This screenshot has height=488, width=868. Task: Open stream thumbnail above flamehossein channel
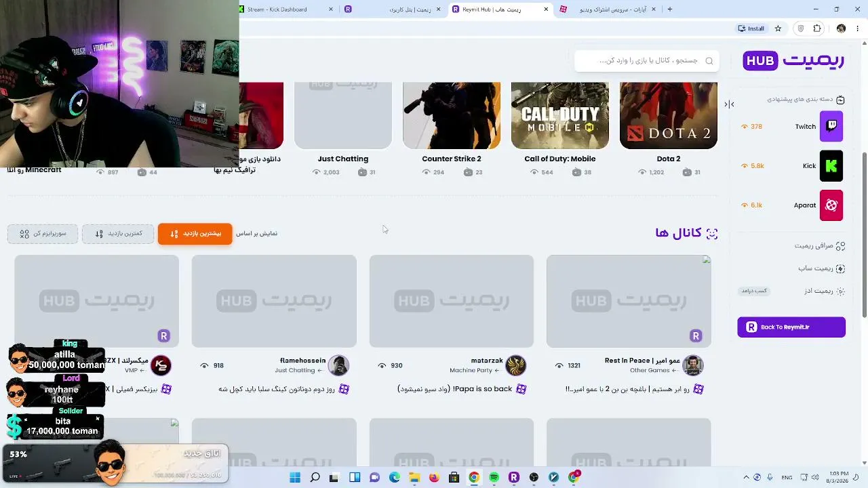point(274,302)
